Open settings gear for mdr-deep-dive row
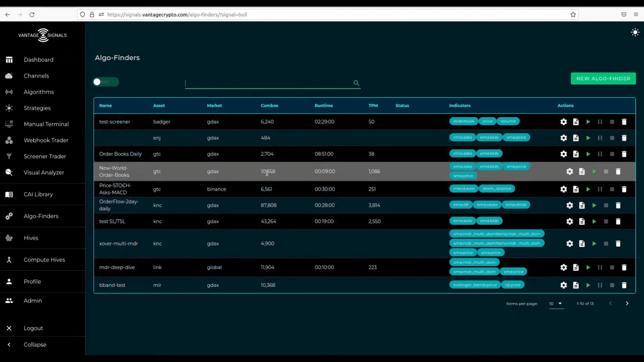 (x=563, y=267)
